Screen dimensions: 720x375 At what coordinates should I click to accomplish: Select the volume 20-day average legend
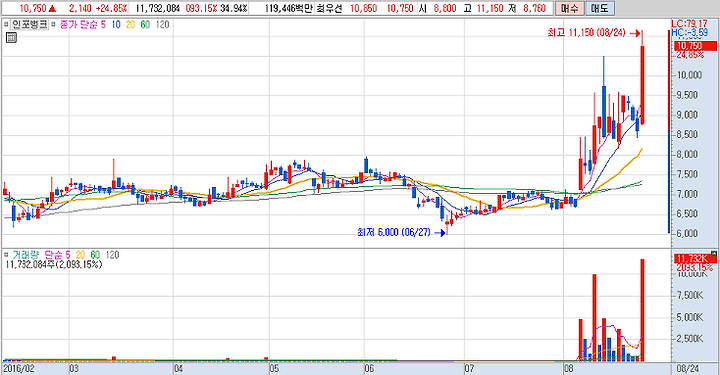(x=80, y=255)
